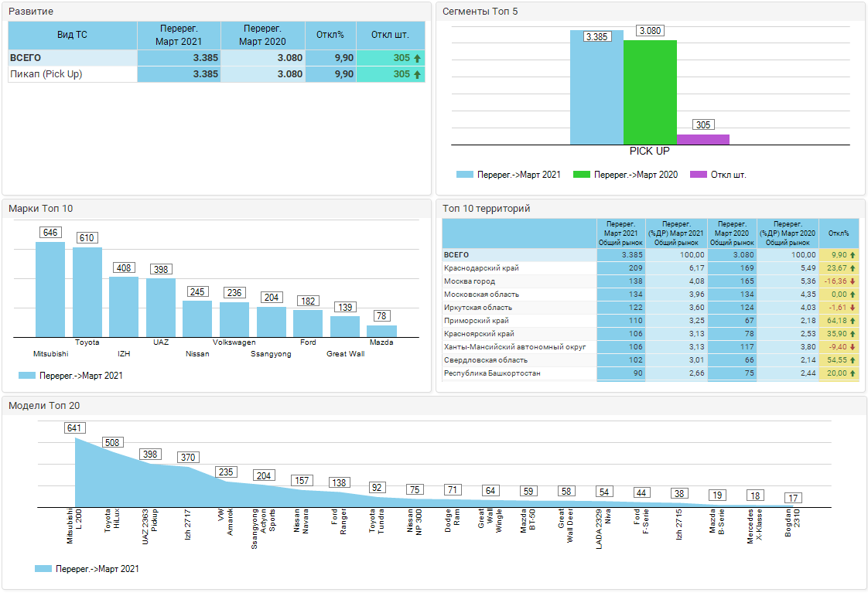868x613 pixels.
Task: Toggle purple Откл шт. legend entry
Action: (717, 175)
